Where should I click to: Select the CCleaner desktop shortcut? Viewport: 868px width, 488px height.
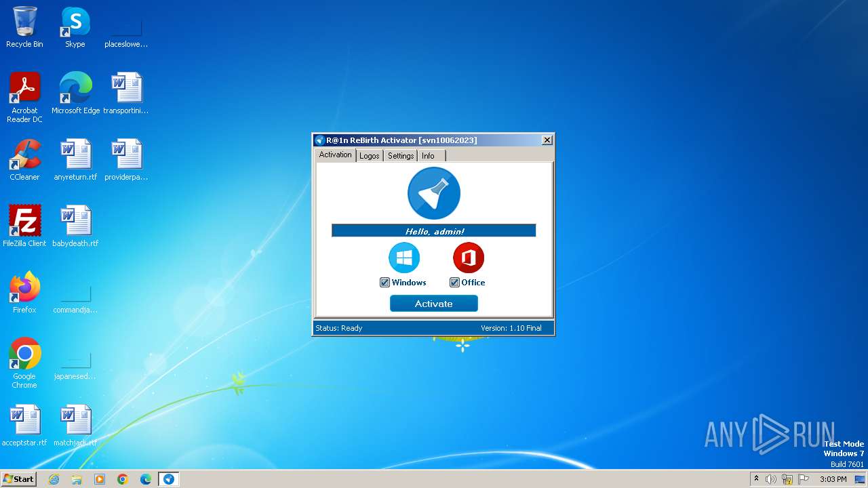click(x=24, y=161)
